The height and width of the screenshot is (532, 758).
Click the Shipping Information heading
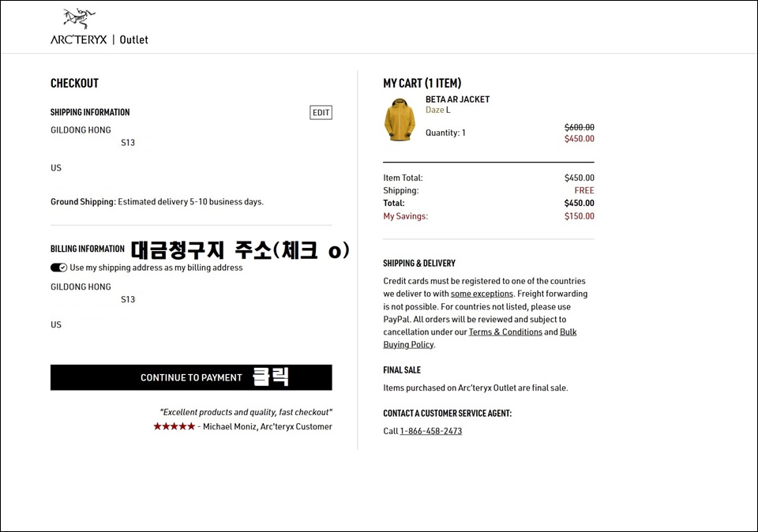(90, 112)
